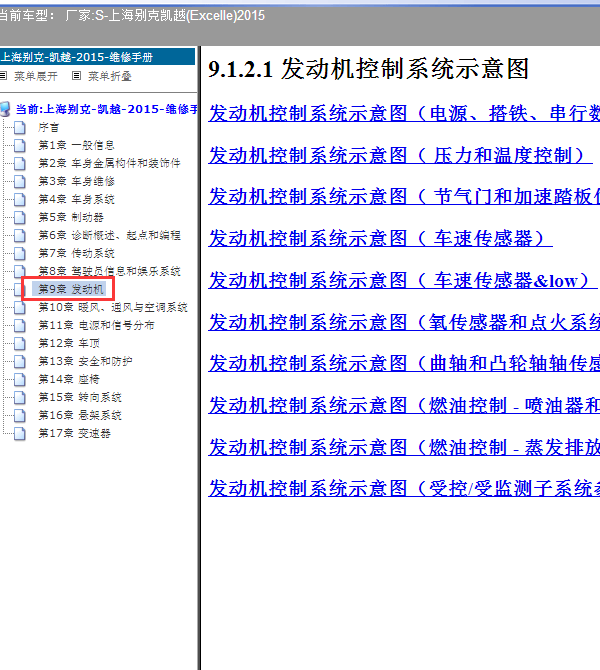Image resolution: width=600 pixels, height=670 pixels.
Task: Click the page icon beside 第17章 变速器
Action: point(19,433)
